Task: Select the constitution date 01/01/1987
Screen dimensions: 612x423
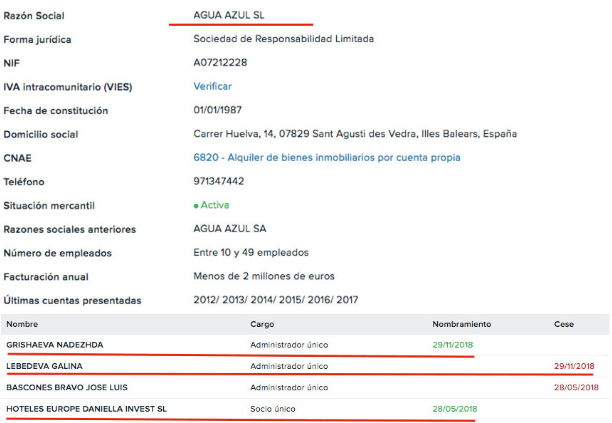Action: (x=217, y=110)
